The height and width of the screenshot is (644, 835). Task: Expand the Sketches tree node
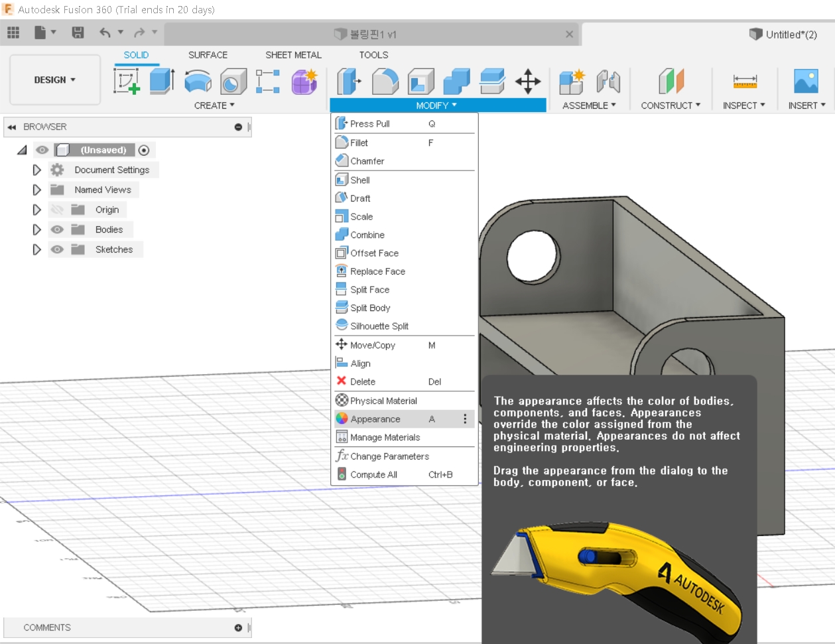click(x=36, y=249)
